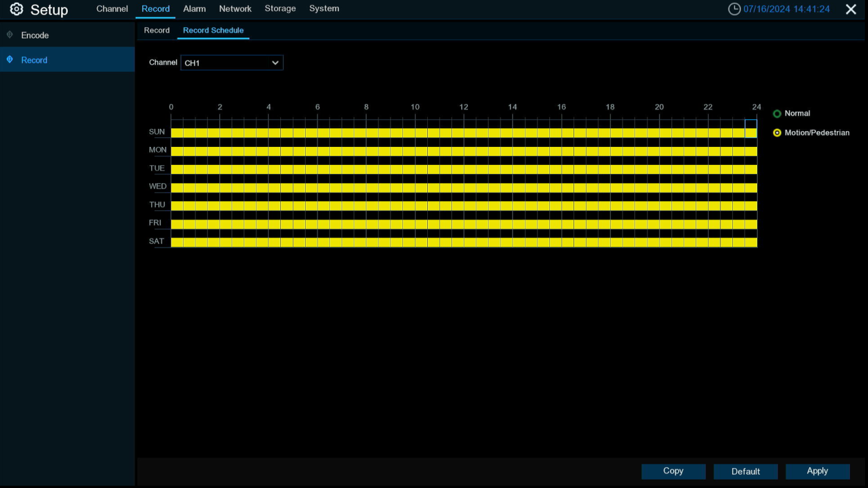Switch to the System menu

[324, 8]
